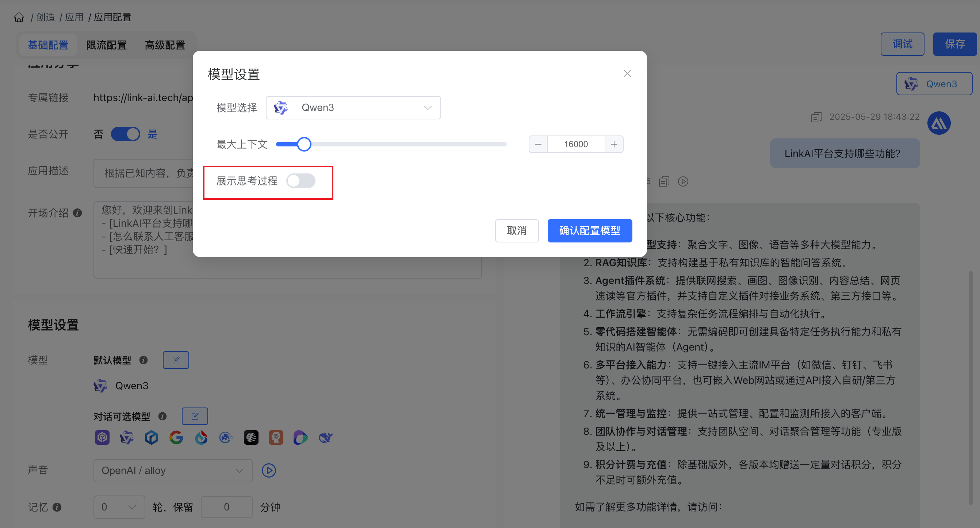Click the chat panel vertical scrollbar
Image resolution: width=980 pixels, height=528 pixels.
pos(971,387)
